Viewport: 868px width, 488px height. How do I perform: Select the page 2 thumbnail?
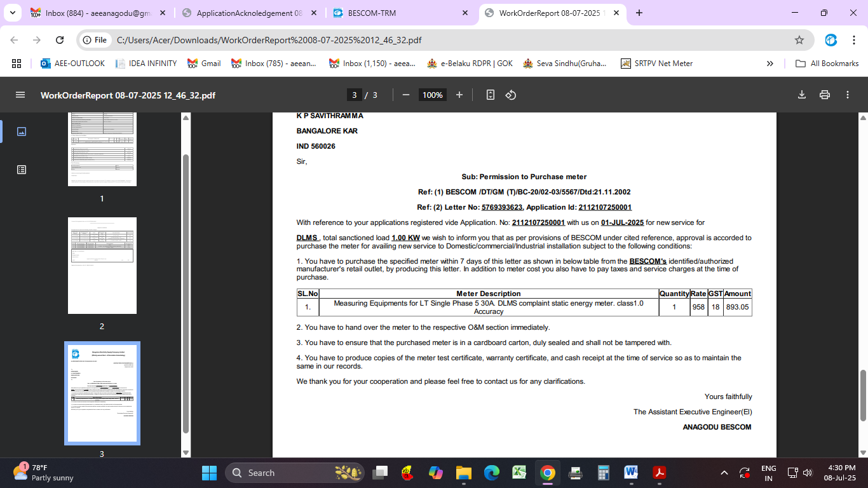(x=102, y=266)
